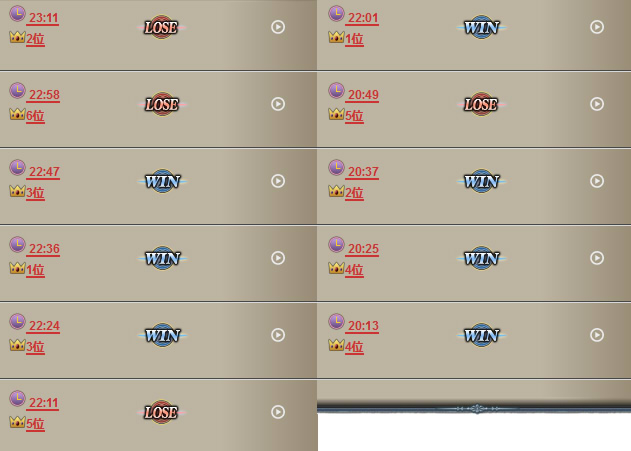
Task: Click the clock icon next to 20:13
Action: [x=336, y=321]
